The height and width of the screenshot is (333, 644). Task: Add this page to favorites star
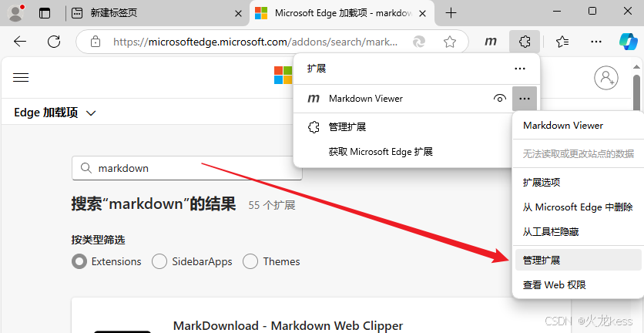click(x=450, y=42)
